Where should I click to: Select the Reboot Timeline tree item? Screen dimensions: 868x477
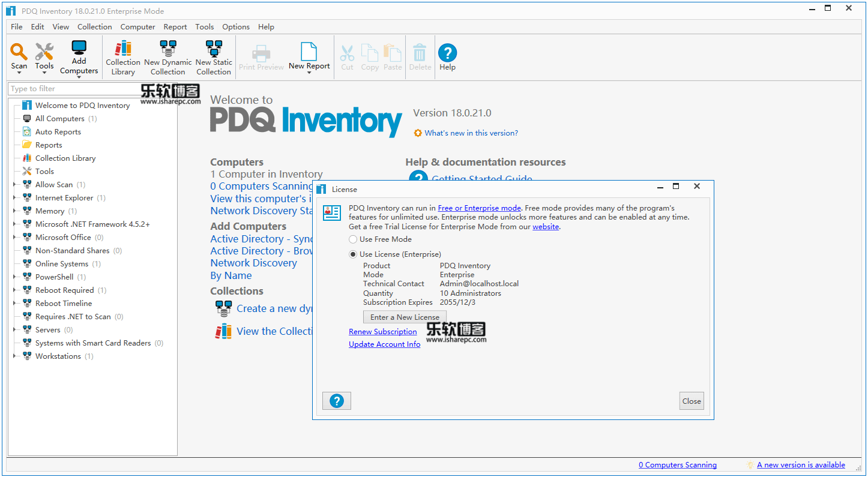point(64,304)
